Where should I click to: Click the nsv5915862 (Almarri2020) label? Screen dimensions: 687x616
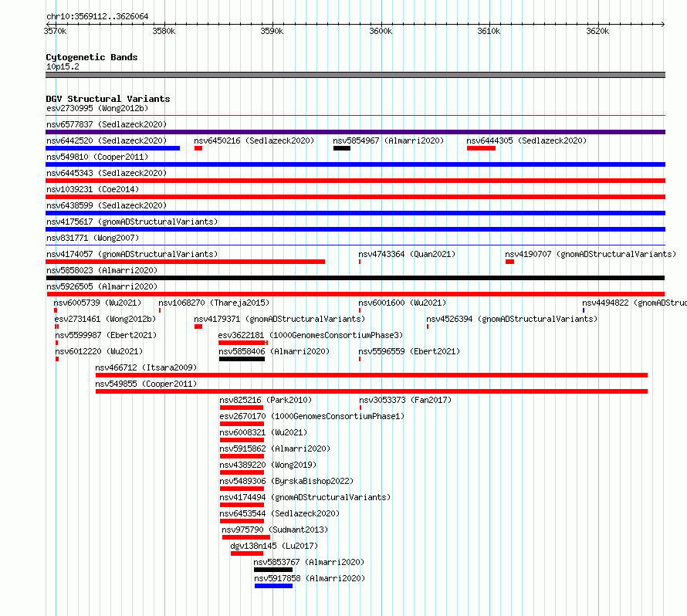tap(275, 448)
